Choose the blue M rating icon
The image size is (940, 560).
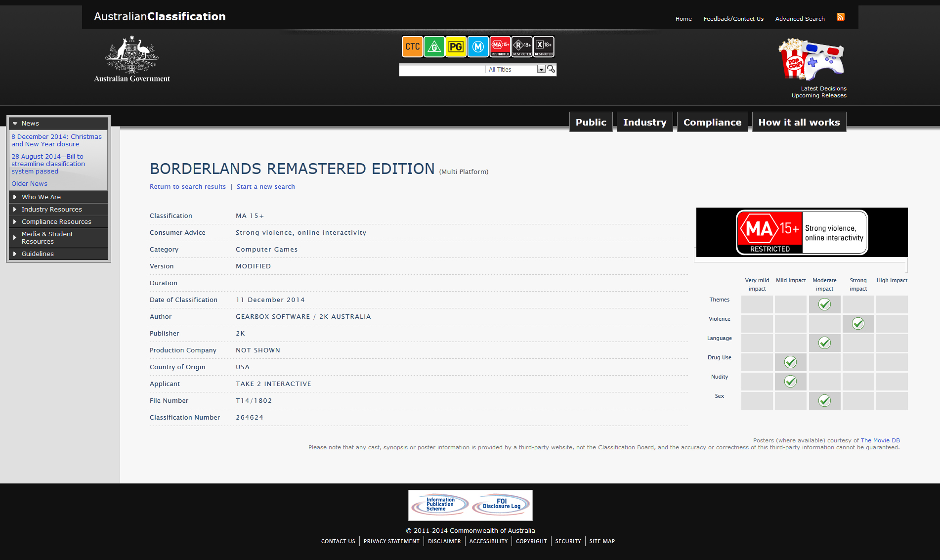[477, 47]
